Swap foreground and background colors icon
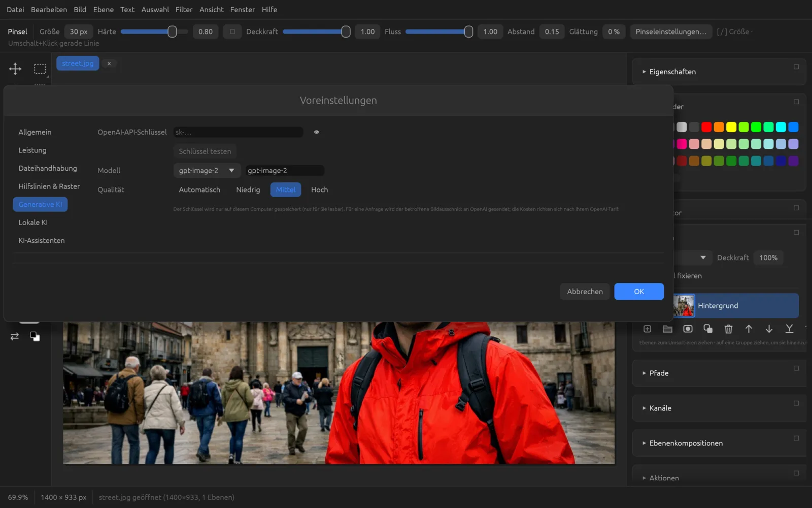Image resolution: width=812 pixels, height=508 pixels. click(15, 336)
